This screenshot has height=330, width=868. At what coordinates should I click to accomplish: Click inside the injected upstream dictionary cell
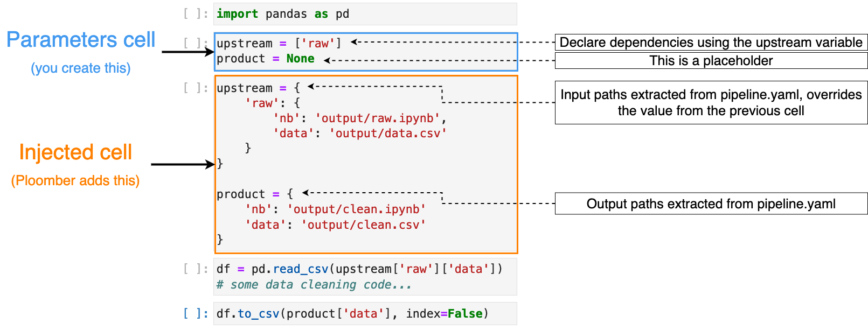tap(366, 164)
